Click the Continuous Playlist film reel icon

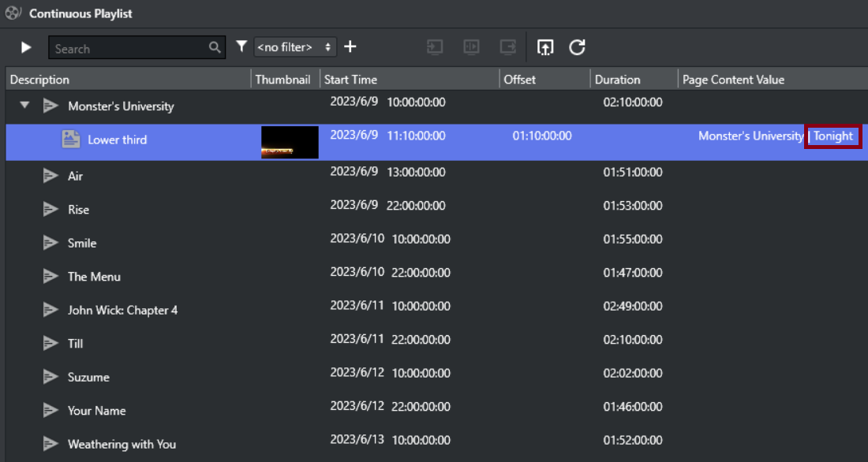[x=13, y=13]
